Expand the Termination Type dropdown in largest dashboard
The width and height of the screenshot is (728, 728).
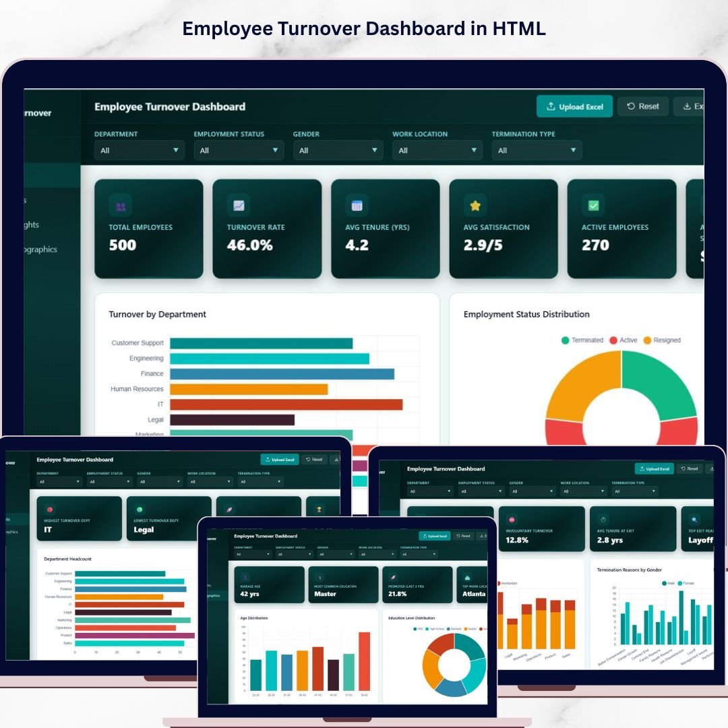click(537, 150)
